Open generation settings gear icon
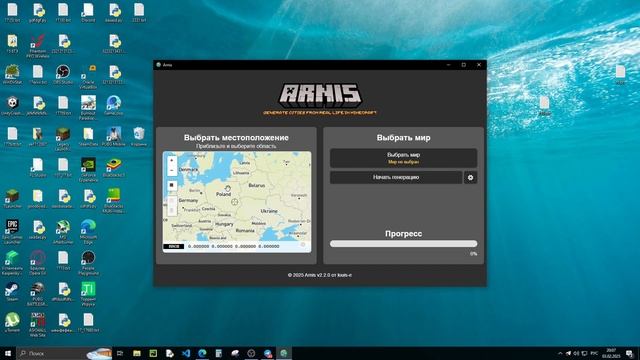 point(470,178)
